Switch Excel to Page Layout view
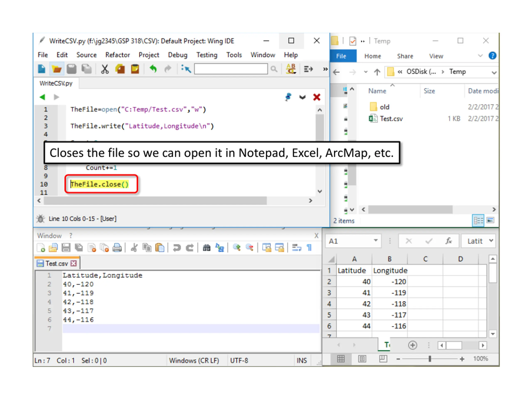532x399 pixels. coord(362,359)
